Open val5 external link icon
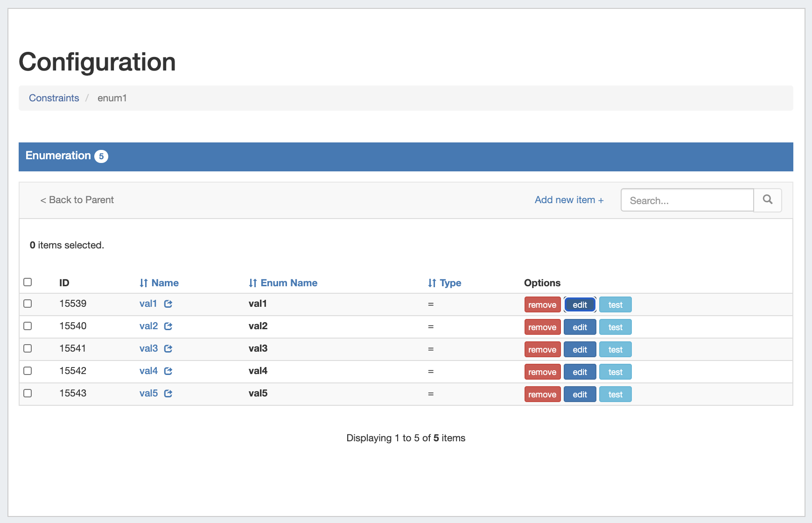The height and width of the screenshot is (523, 812). click(x=168, y=394)
